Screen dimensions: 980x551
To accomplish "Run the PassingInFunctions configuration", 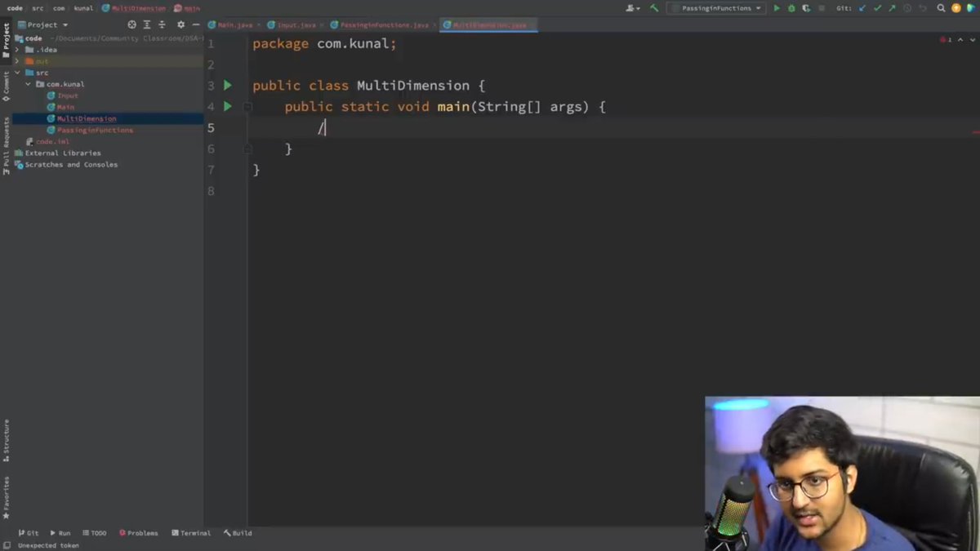I will 776,8.
